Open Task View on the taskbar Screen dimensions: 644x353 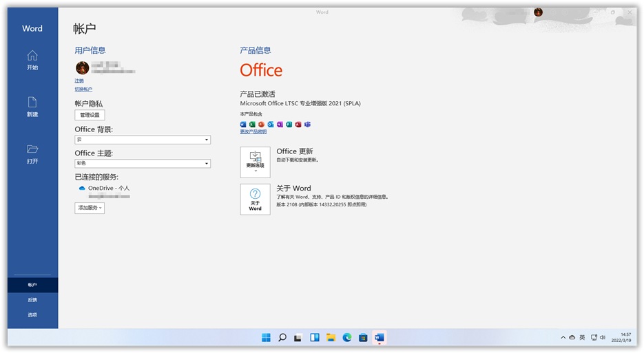tap(298, 337)
